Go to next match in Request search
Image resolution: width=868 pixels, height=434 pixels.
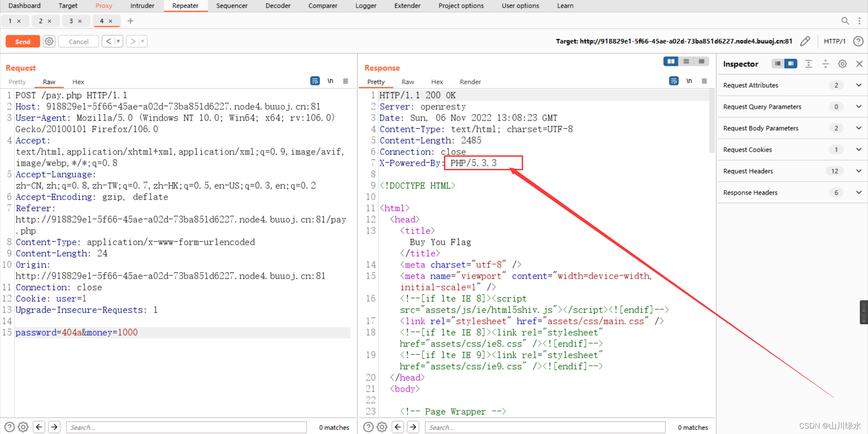(54, 427)
